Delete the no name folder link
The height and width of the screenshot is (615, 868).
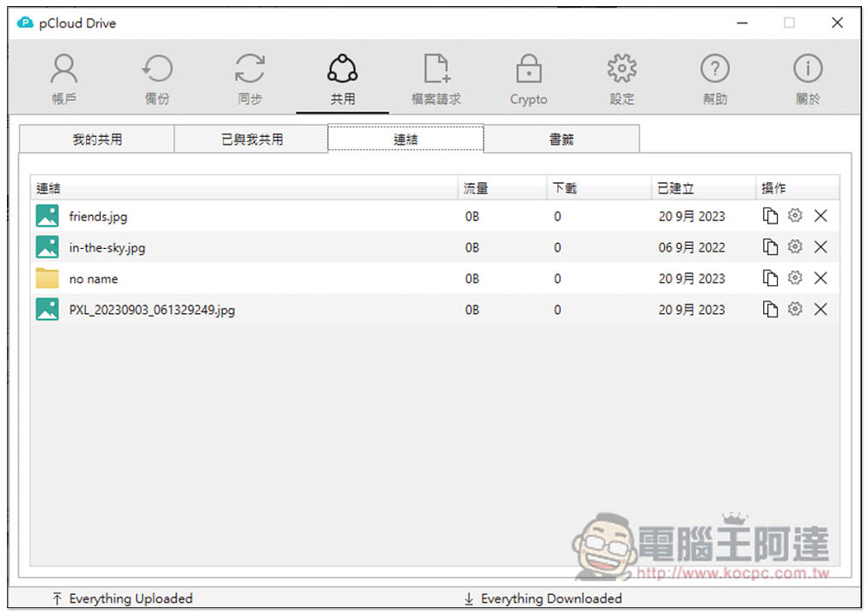(x=820, y=278)
